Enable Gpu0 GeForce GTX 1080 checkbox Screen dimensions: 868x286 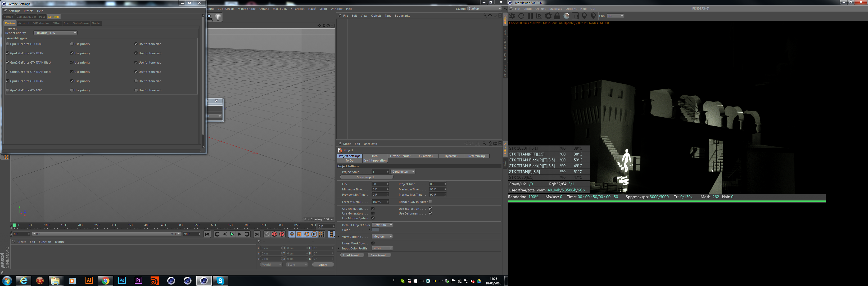pos(8,44)
